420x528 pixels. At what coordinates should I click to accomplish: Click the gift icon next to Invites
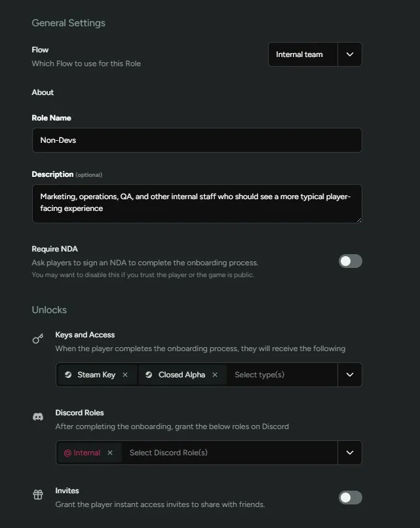click(x=37, y=495)
